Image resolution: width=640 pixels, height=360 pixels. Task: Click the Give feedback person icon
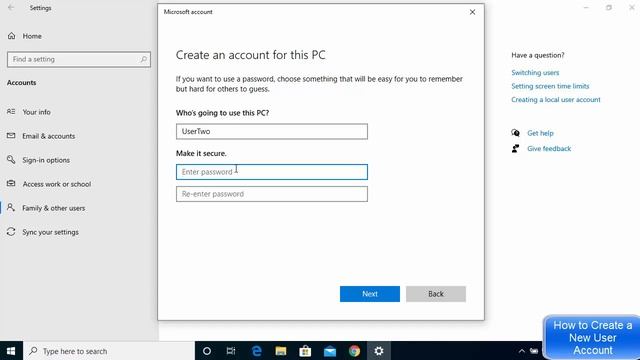click(516, 149)
